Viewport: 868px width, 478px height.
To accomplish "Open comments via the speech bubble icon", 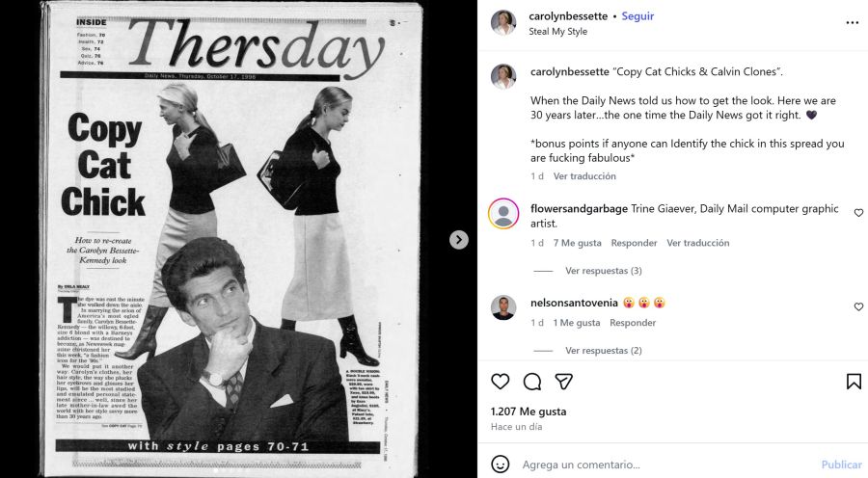I will pyautogui.click(x=532, y=382).
